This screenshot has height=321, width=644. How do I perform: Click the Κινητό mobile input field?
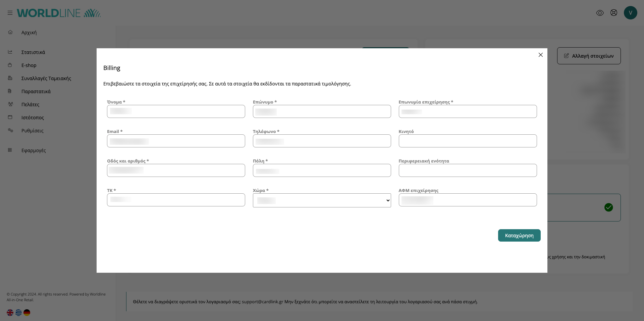(x=468, y=141)
